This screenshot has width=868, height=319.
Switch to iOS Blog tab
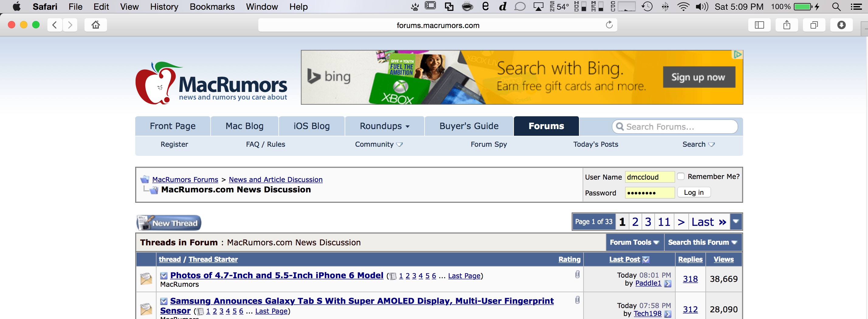[312, 126]
